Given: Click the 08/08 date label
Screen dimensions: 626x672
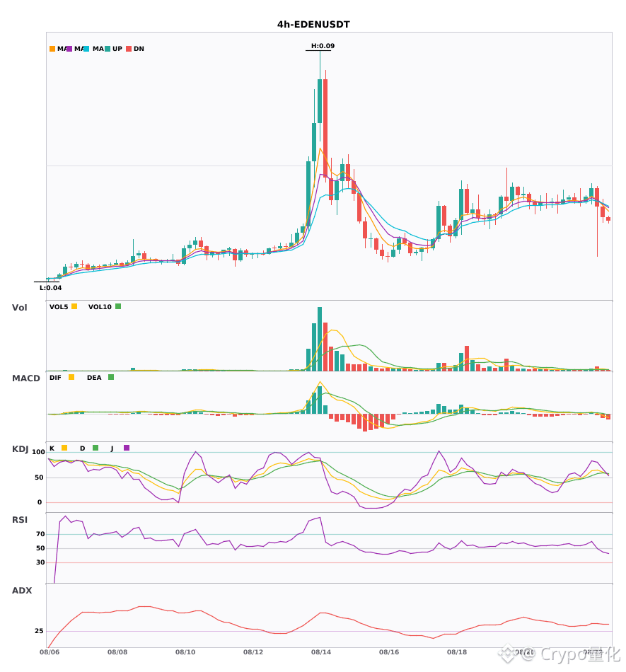Looking at the screenshot, I should point(117,652).
